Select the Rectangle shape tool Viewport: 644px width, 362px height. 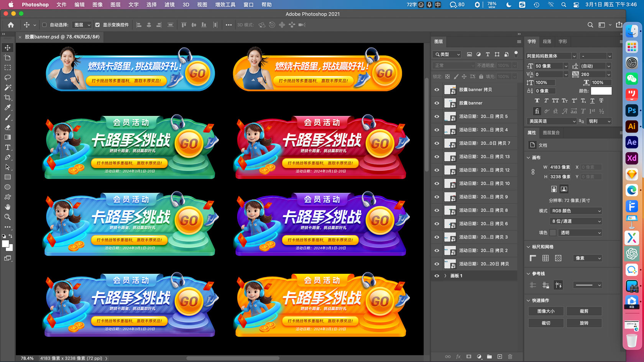[7, 177]
